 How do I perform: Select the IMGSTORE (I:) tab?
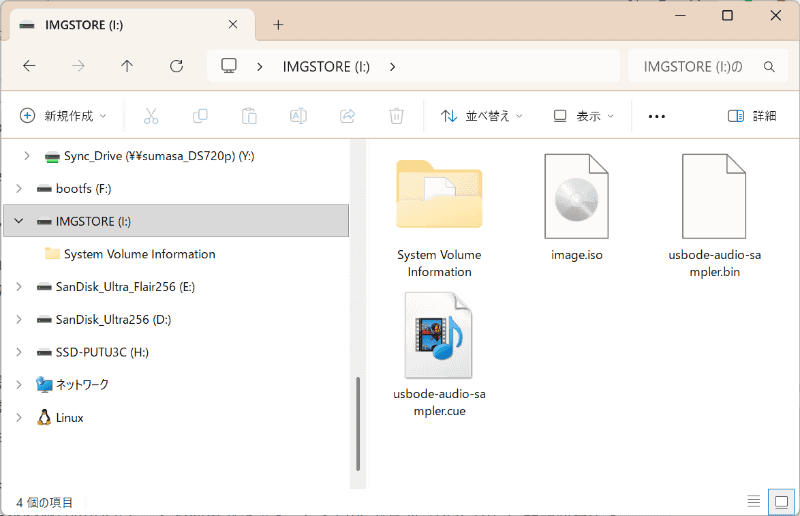pyautogui.click(x=133, y=24)
